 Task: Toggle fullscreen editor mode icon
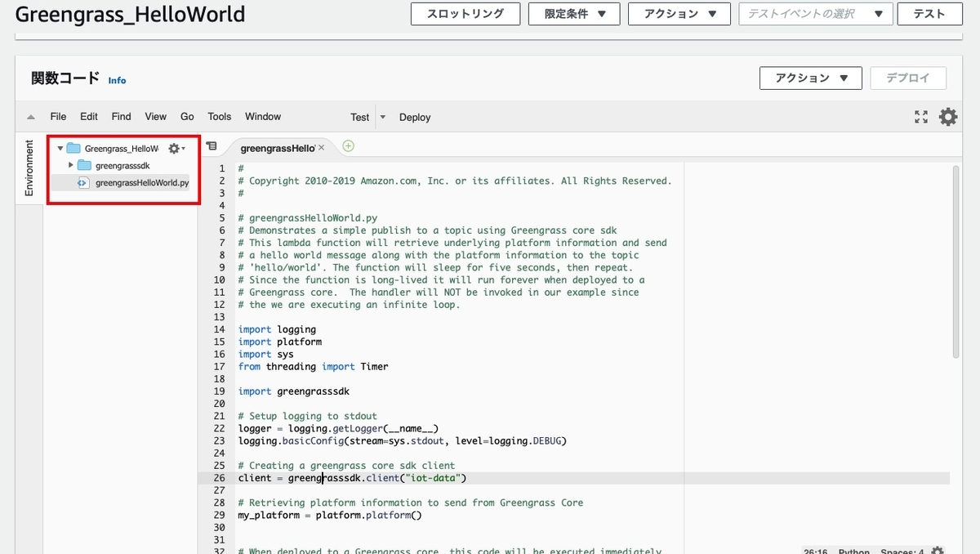921,117
